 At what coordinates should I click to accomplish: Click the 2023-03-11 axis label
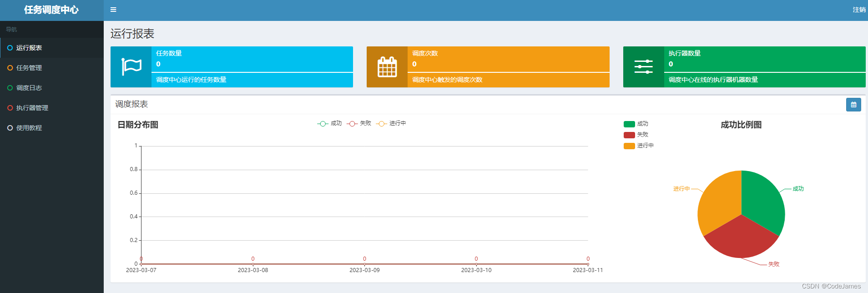tap(588, 270)
